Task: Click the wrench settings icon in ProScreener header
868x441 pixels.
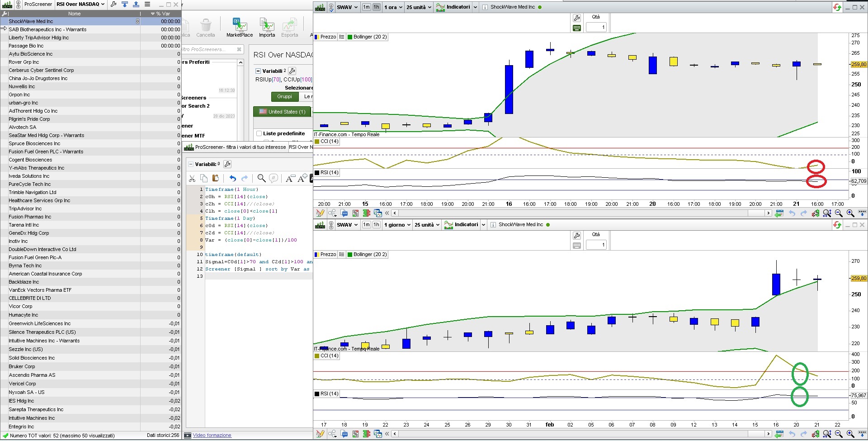Action: pos(113,4)
